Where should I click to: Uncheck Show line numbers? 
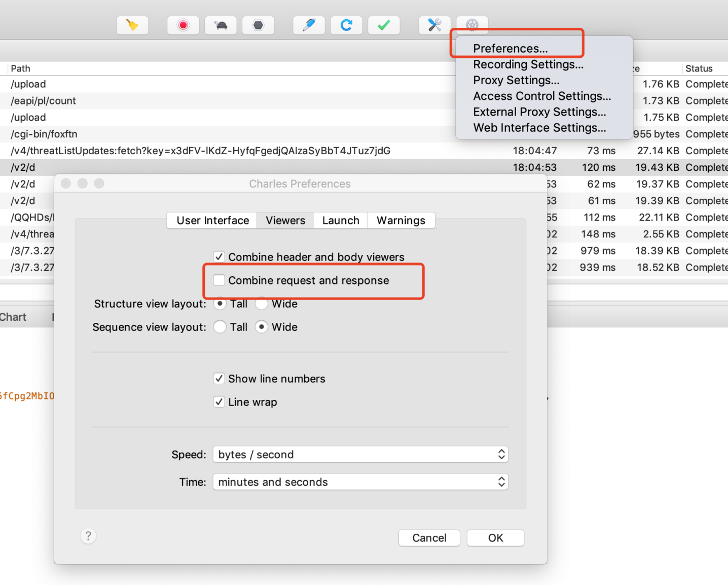(x=219, y=379)
